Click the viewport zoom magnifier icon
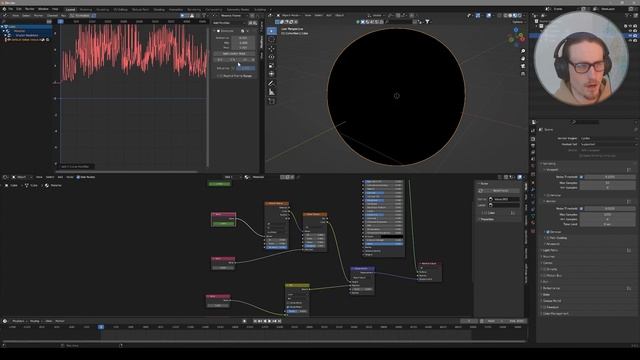 [523, 51]
